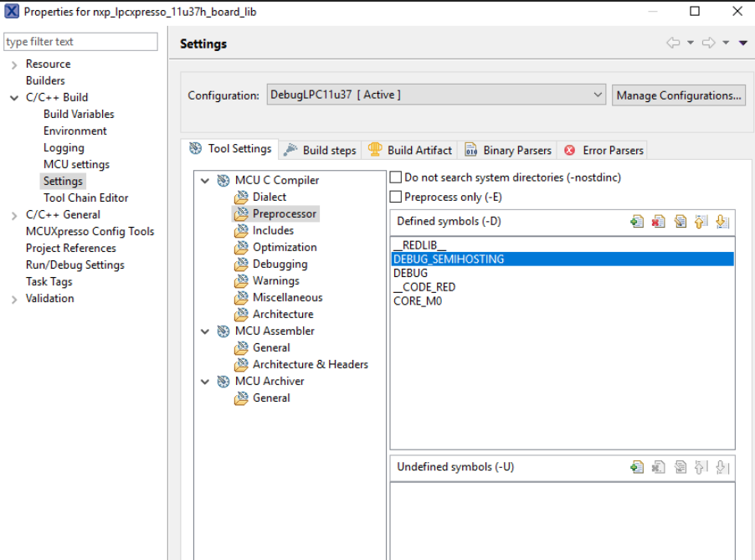Expand the C/C++ General section
Screen dimensions: 755x560
point(14,215)
